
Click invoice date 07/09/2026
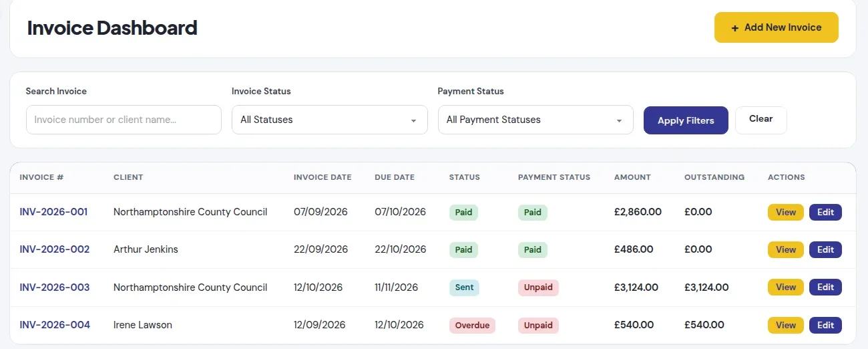[x=319, y=212]
